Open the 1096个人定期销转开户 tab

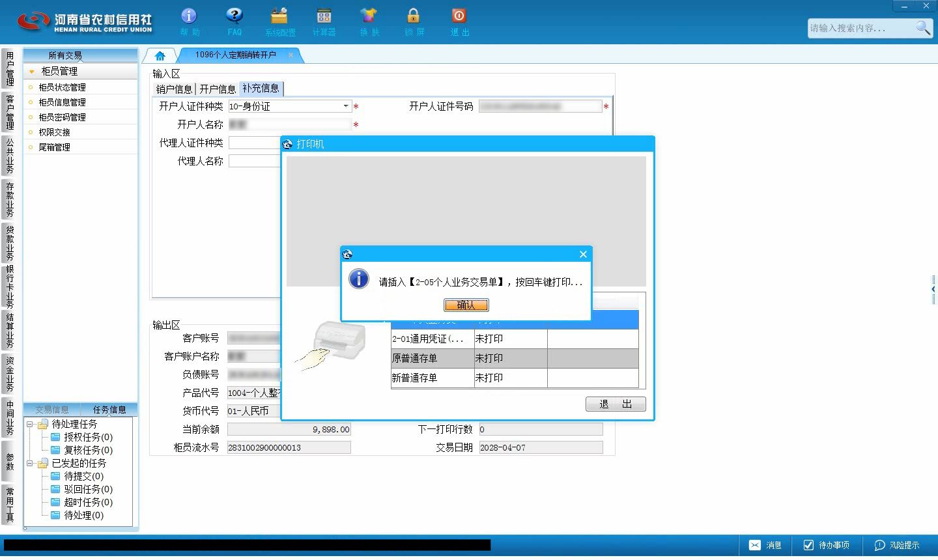tap(236, 55)
